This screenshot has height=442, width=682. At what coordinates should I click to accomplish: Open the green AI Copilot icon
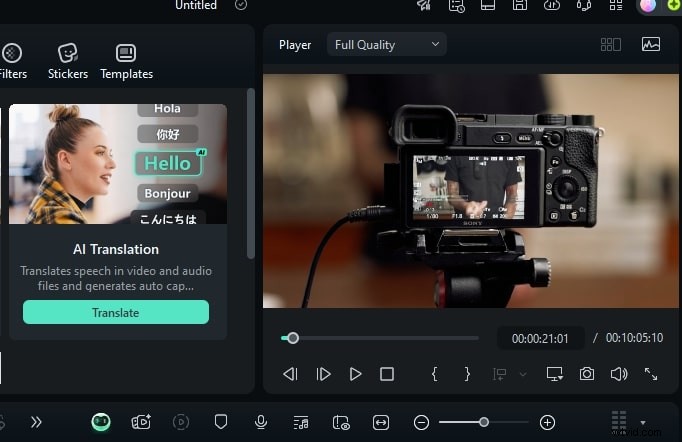pos(101,422)
